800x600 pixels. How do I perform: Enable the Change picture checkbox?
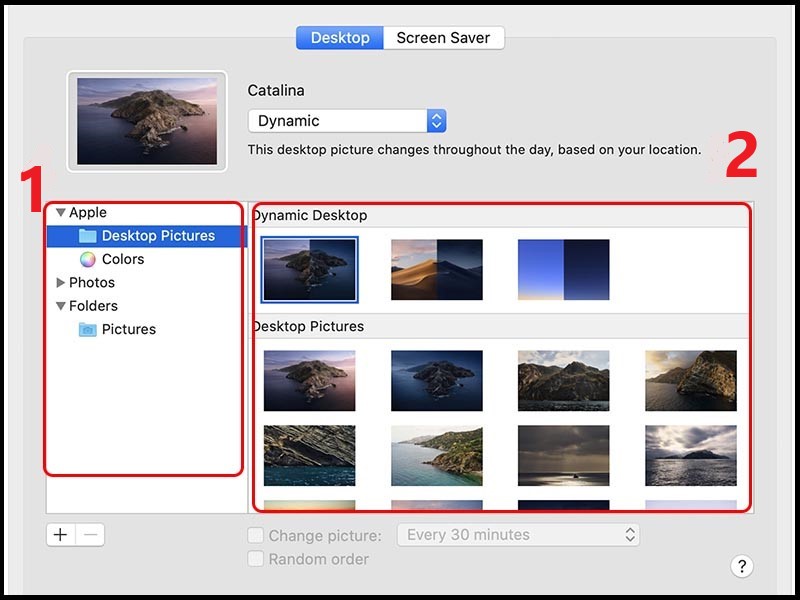(x=256, y=535)
